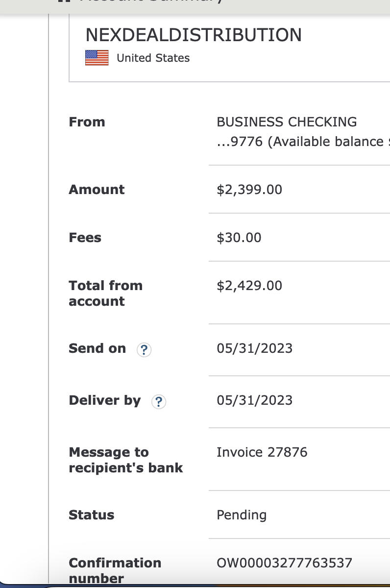Click the Pending status value

[x=242, y=515]
